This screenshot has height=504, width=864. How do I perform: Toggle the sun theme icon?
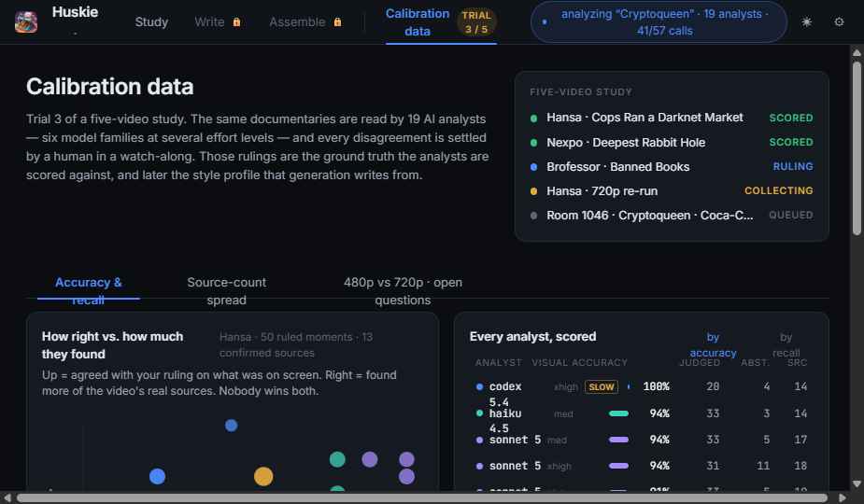pos(806,22)
